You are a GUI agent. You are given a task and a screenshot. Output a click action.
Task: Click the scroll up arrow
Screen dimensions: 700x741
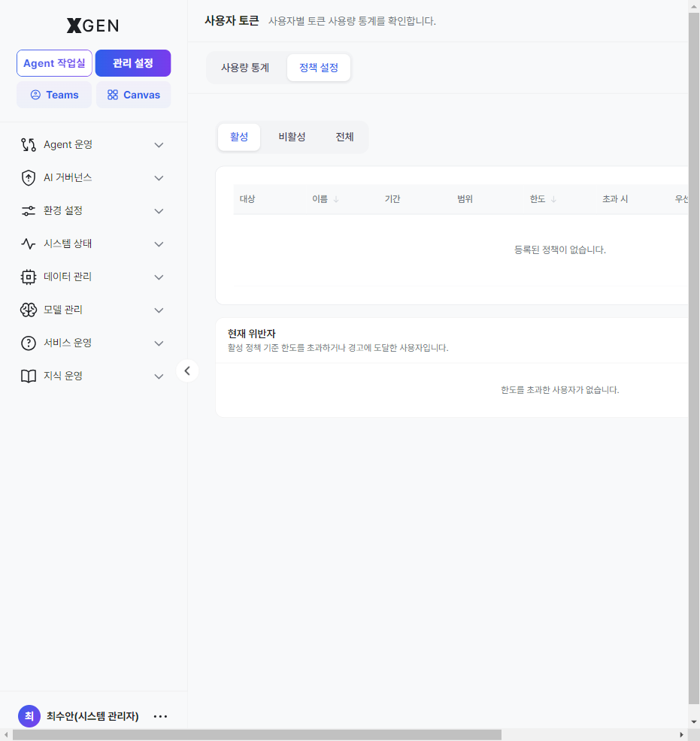(694, 6)
